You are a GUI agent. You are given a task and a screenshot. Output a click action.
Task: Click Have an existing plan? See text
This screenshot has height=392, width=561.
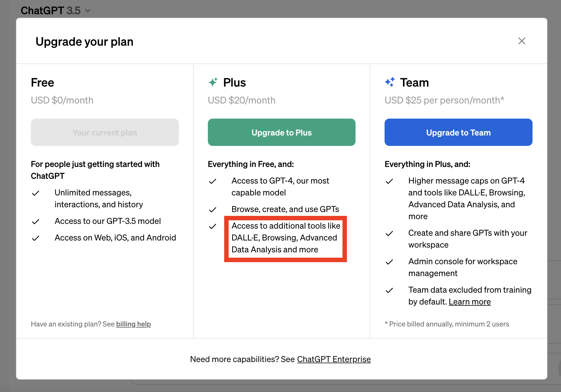(73, 324)
